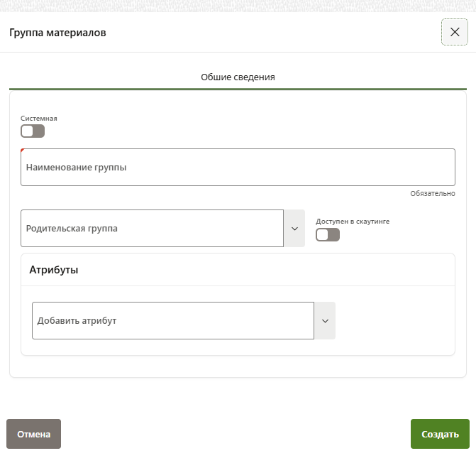Viewport: 476px width, 463px height.
Task: Click into the Добавить атрибут field
Action: (x=172, y=321)
